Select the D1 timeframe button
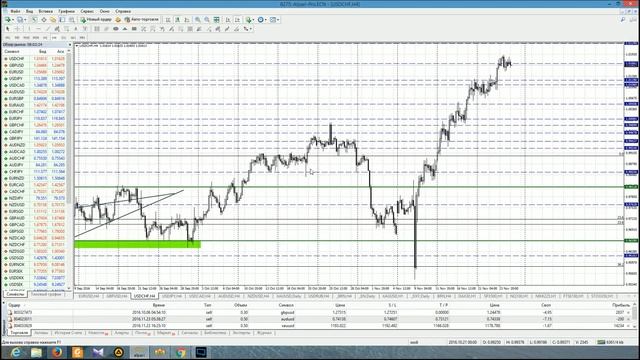The image size is (640, 360). point(63,38)
